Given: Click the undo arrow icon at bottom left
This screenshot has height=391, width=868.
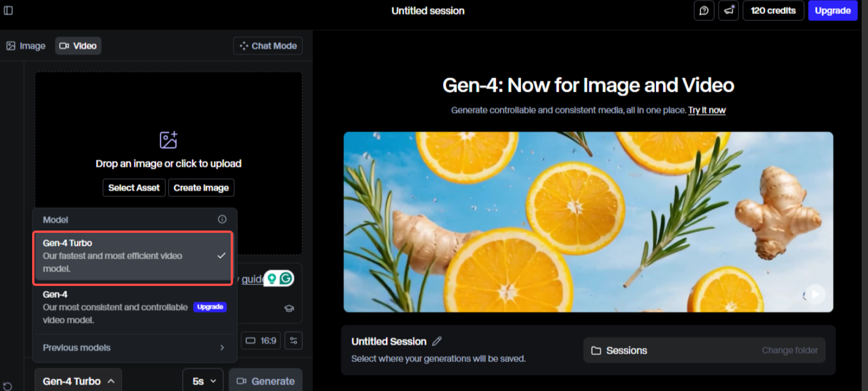Looking at the screenshot, I should click(7, 386).
